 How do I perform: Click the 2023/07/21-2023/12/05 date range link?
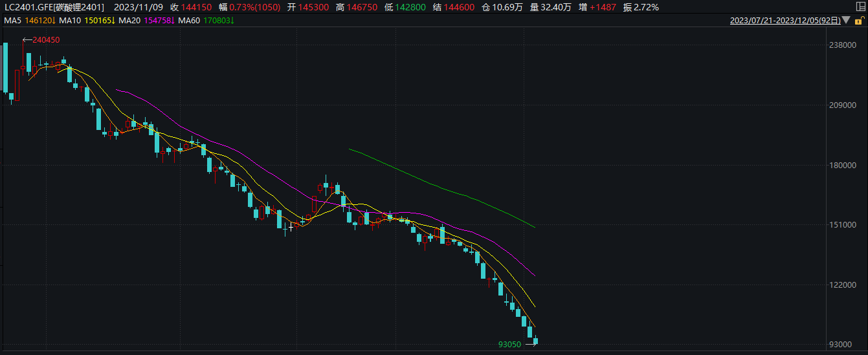(785, 21)
